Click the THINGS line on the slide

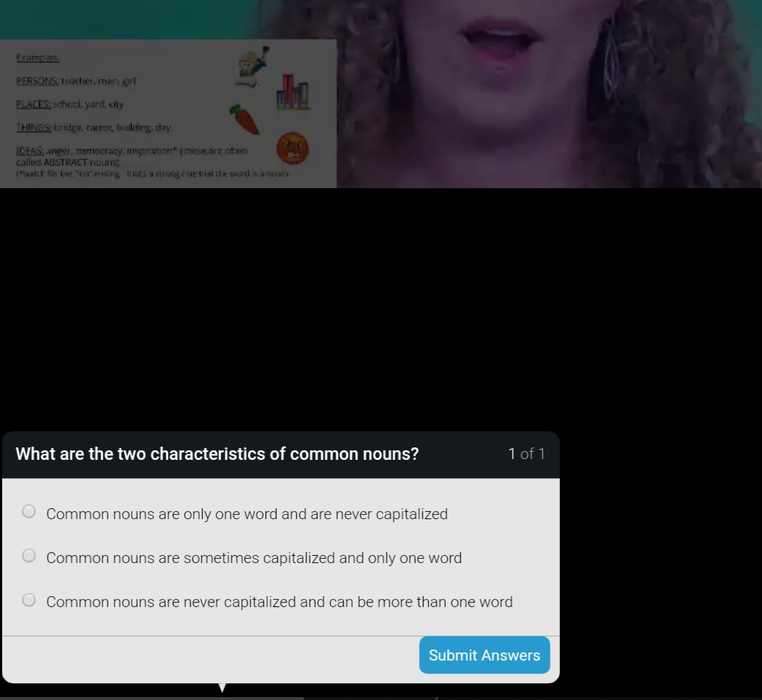coord(93,127)
